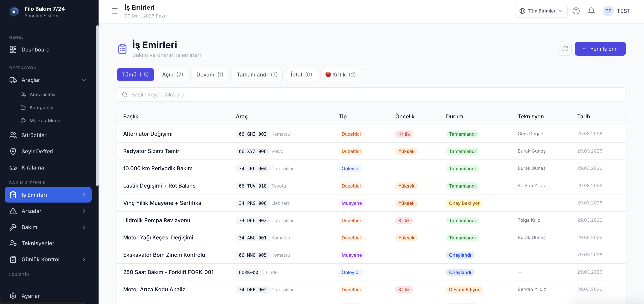This screenshot has height=304, width=644.
Task: Collapse the Araçlar submenu
Action: 84,80
